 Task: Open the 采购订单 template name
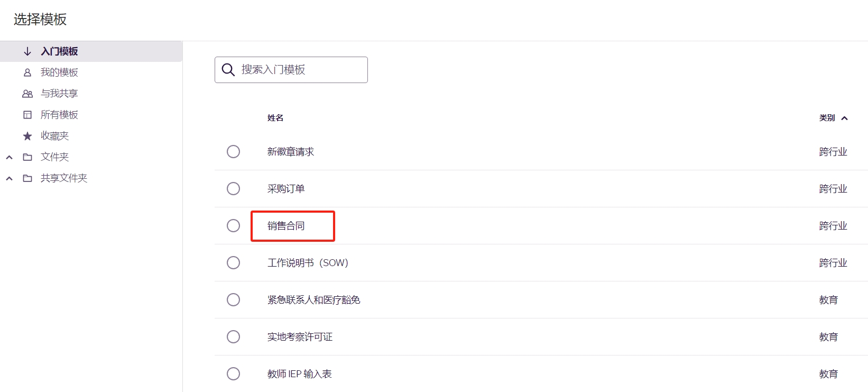pos(286,189)
